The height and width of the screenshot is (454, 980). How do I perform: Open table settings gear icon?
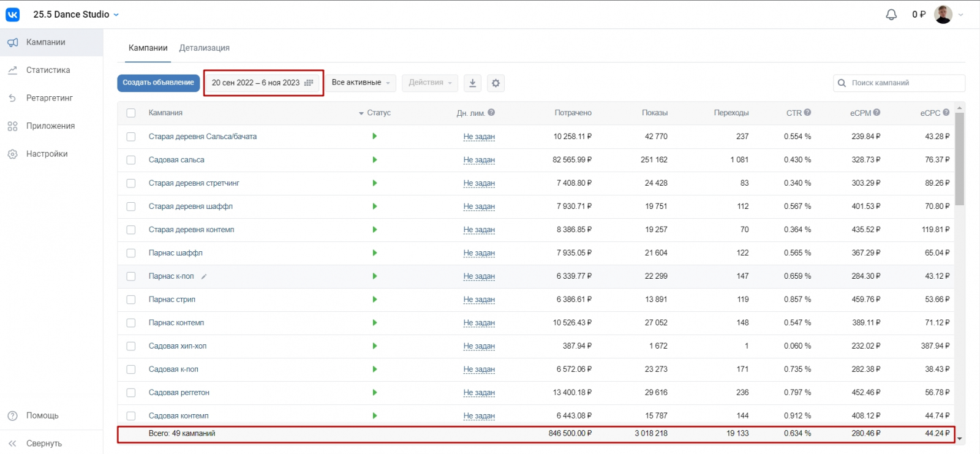tap(496, 83)
